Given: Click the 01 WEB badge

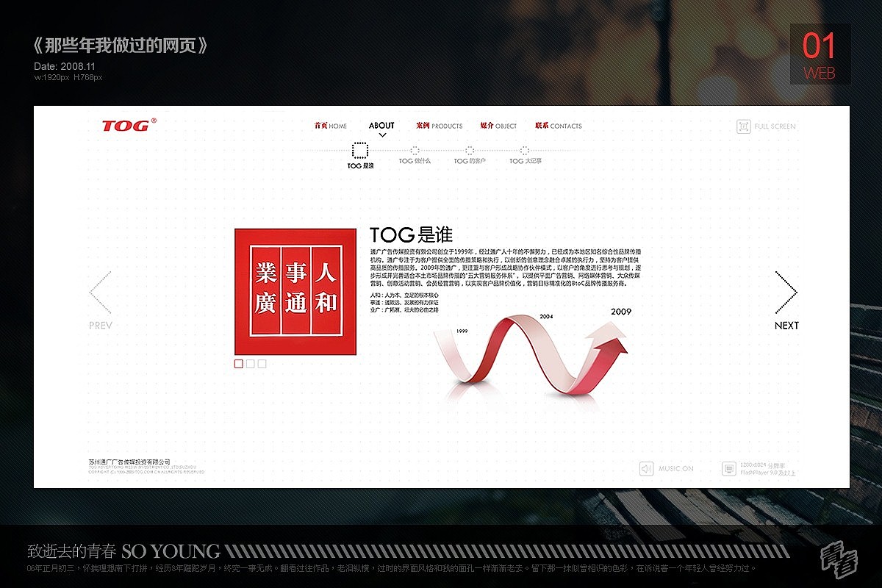Looking at the screenshot, I should [x=820, y=54].
